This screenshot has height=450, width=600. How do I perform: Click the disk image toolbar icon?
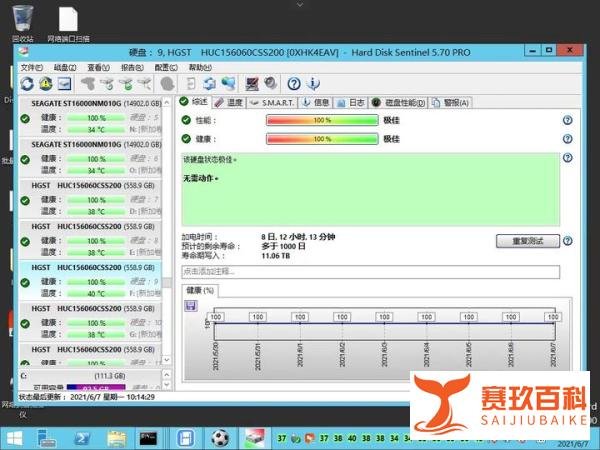click(64, 83)
